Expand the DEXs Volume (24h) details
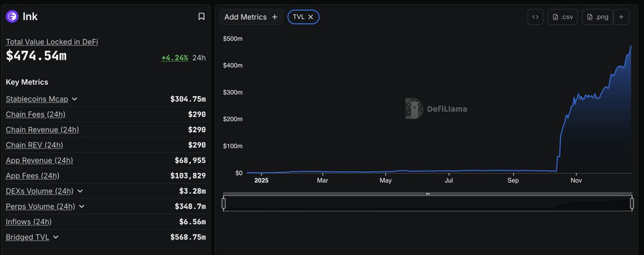 click(79, 191)
